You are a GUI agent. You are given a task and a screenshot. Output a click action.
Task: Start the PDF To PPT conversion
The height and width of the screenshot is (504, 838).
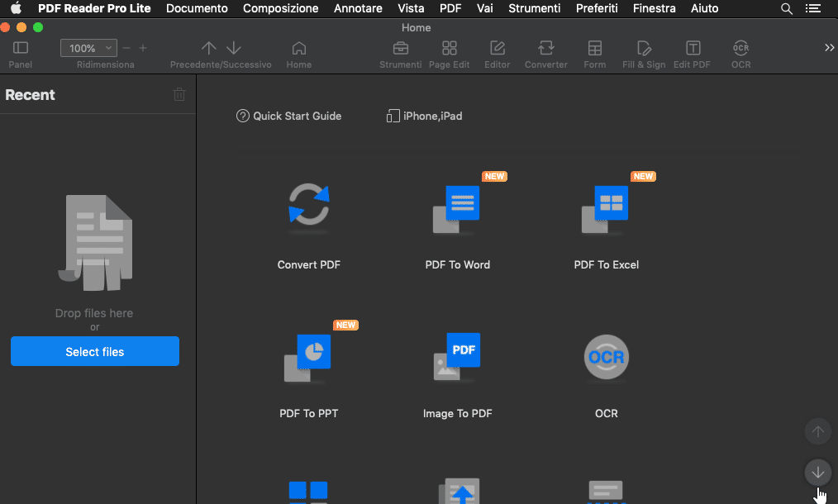click(x=308, y=357)
